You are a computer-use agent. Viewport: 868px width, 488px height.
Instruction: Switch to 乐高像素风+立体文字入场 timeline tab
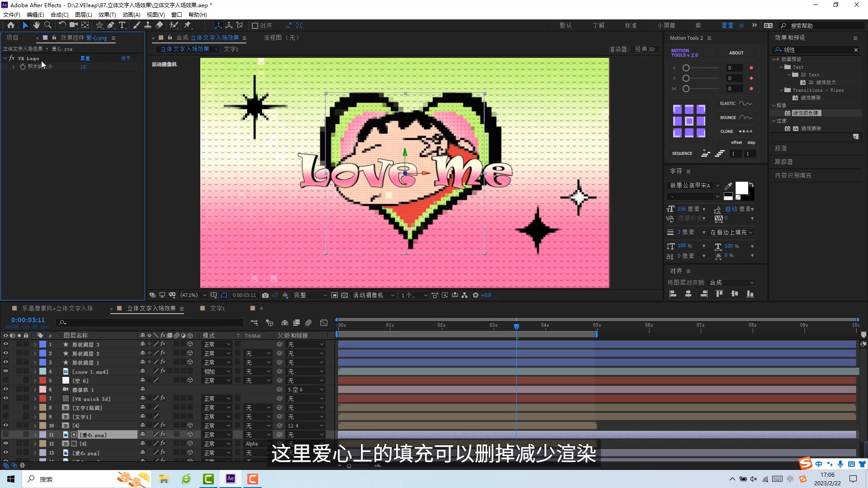point(57,308)
